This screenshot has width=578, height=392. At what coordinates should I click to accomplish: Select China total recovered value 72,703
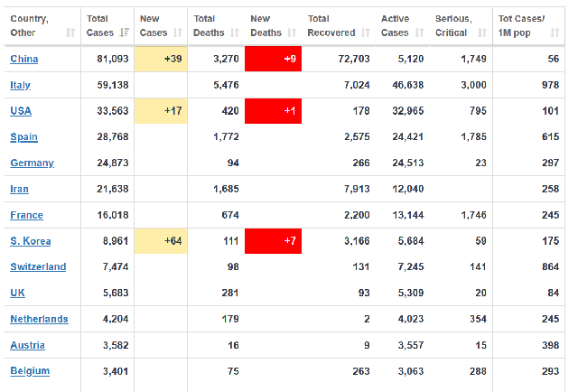pos(354,59)
